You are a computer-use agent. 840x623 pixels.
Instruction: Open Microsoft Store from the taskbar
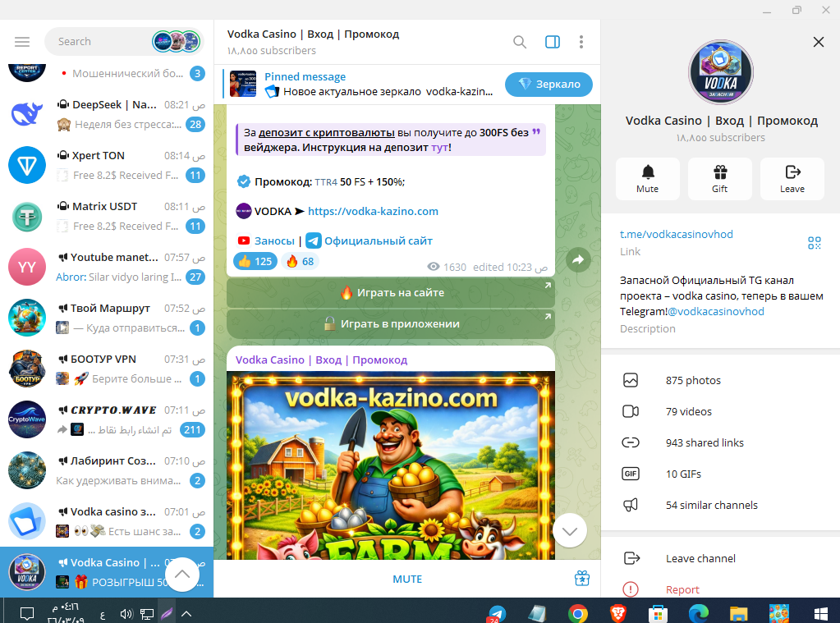pyautogui.click(x=658, y=613)
